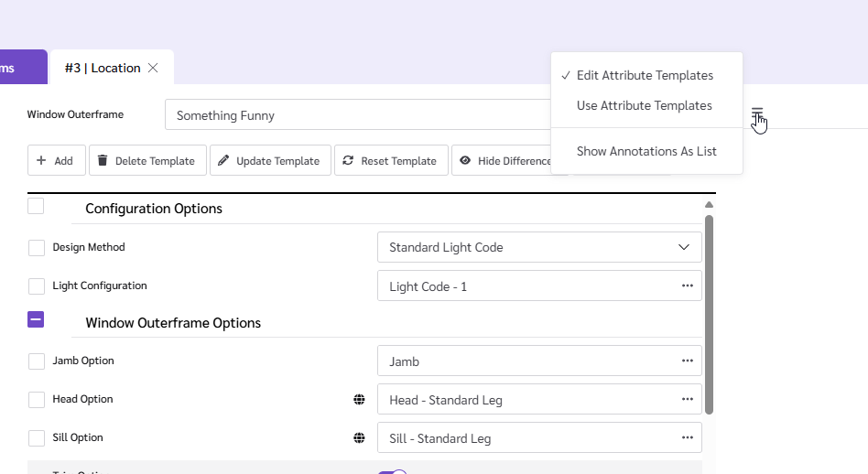
Task: Click globe icon beside Head Option
Action: pos(360,400)
